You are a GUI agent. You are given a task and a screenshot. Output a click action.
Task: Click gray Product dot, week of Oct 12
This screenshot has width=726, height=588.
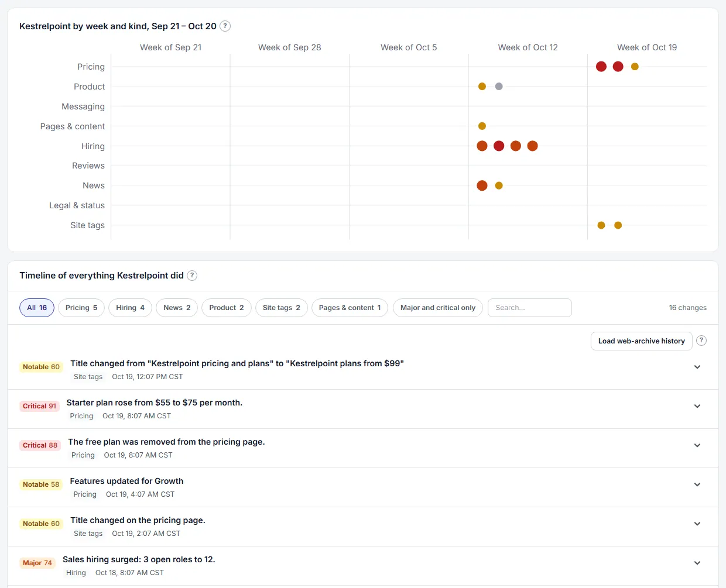click(499, 87)
